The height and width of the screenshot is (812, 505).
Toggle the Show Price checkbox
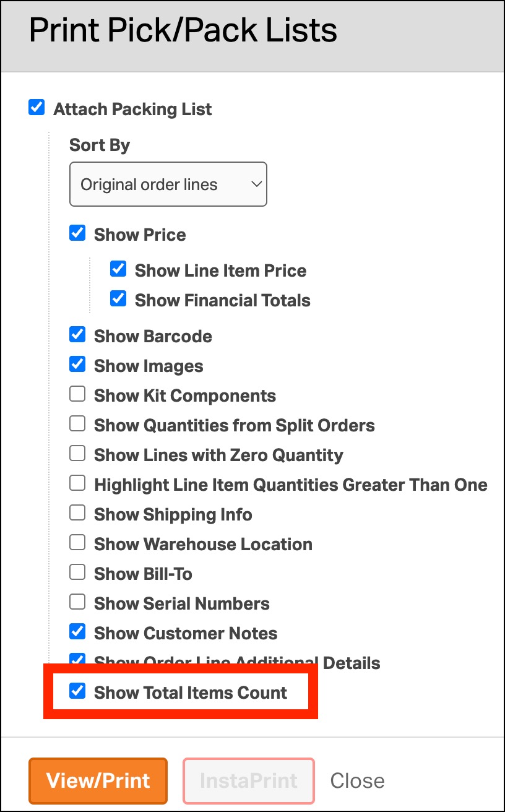(x=77, y=234)
